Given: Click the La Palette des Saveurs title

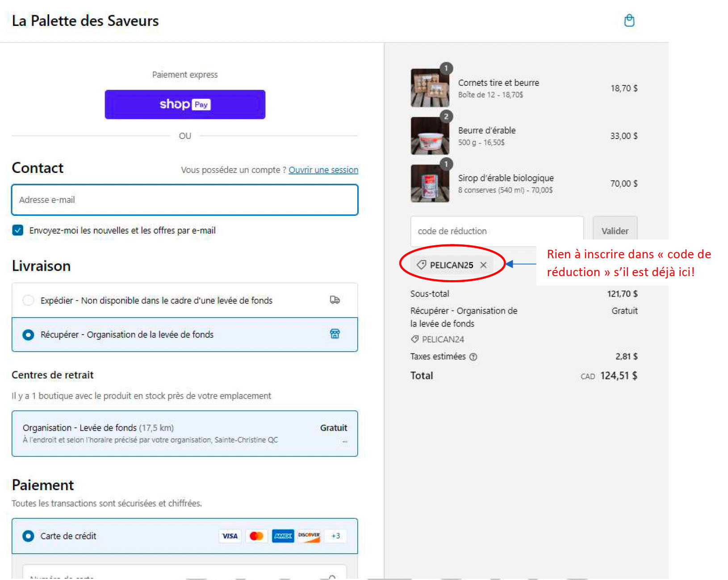Looking at the screenshot, I should point(85,21).
